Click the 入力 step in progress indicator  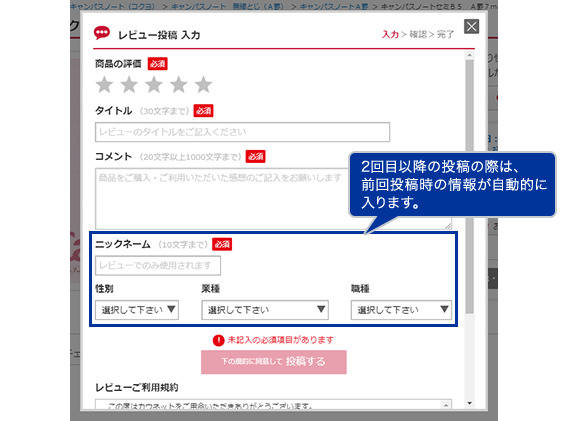point(390,34)
